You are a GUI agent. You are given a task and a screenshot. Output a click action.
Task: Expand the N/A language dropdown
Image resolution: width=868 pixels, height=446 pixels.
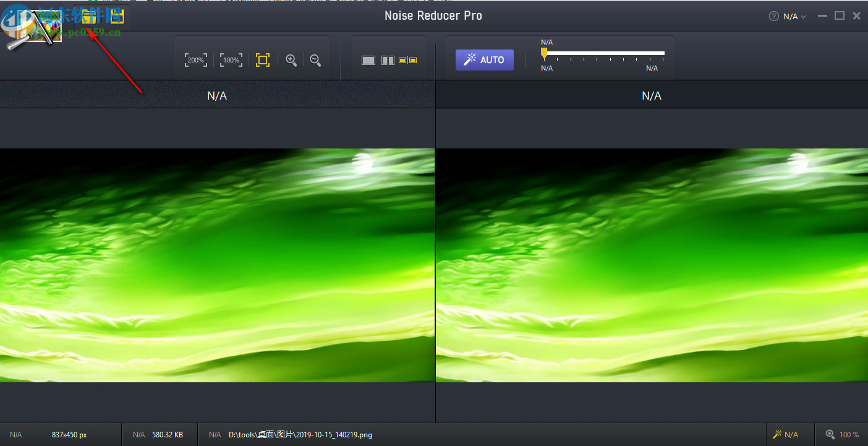click(794, 17)
